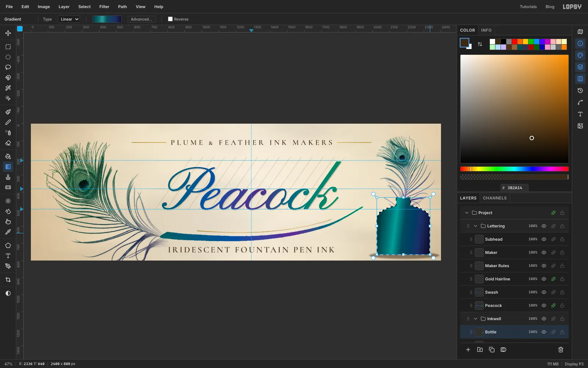This screenshot has height=368, width=588.
Task: Switch to the Channels tab
Action: 495,198
